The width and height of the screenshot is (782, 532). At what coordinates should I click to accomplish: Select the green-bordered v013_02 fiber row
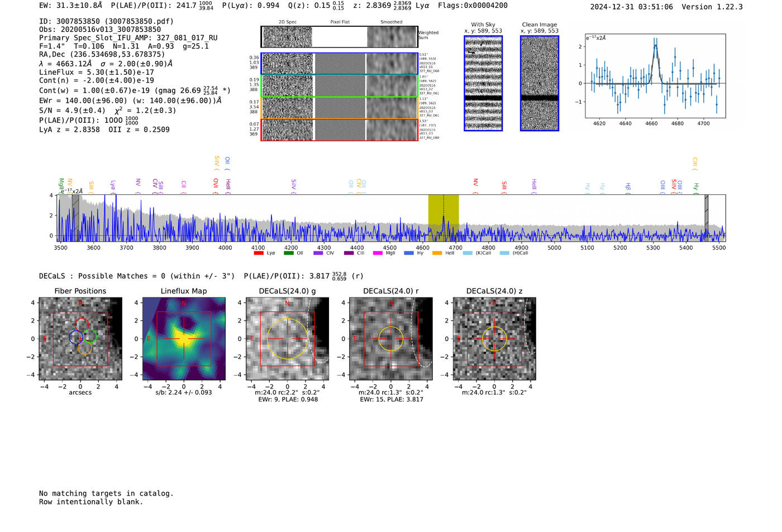click(339, 86)
